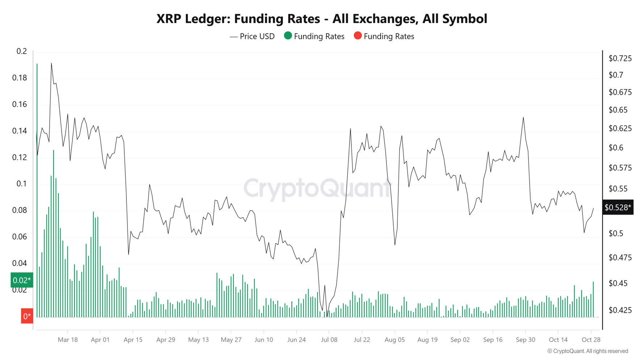Click the 0.2 left axis label

[x=22, y=51]
